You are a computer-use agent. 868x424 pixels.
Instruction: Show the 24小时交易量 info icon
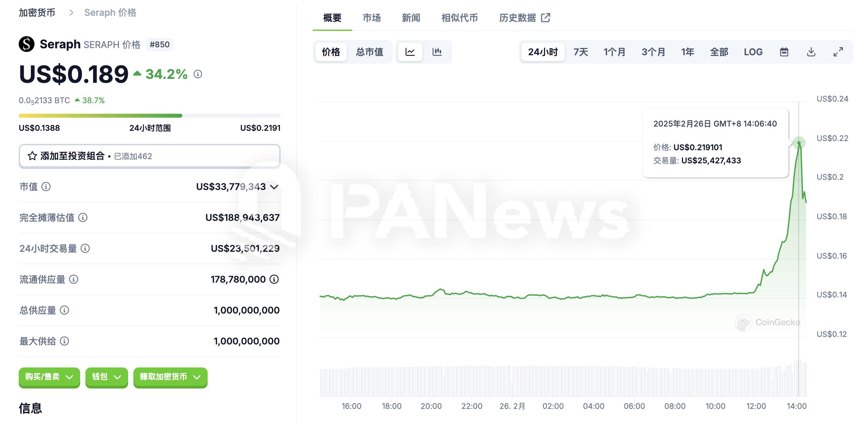tap(85, 249)
